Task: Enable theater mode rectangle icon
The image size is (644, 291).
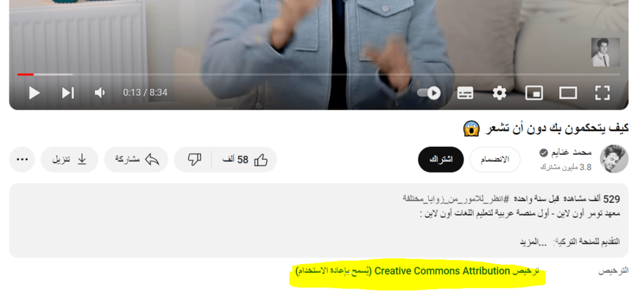Action: (568, 93)
